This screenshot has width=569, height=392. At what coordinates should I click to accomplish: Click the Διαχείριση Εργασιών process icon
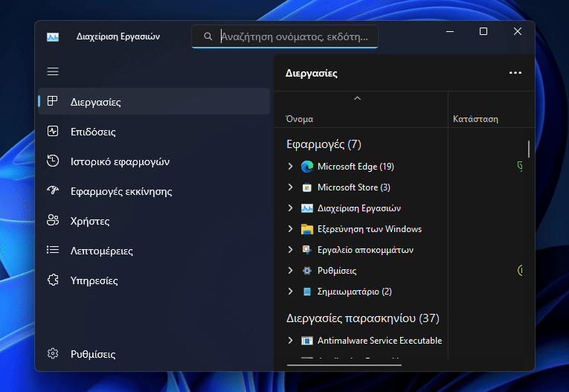[307, 208]
